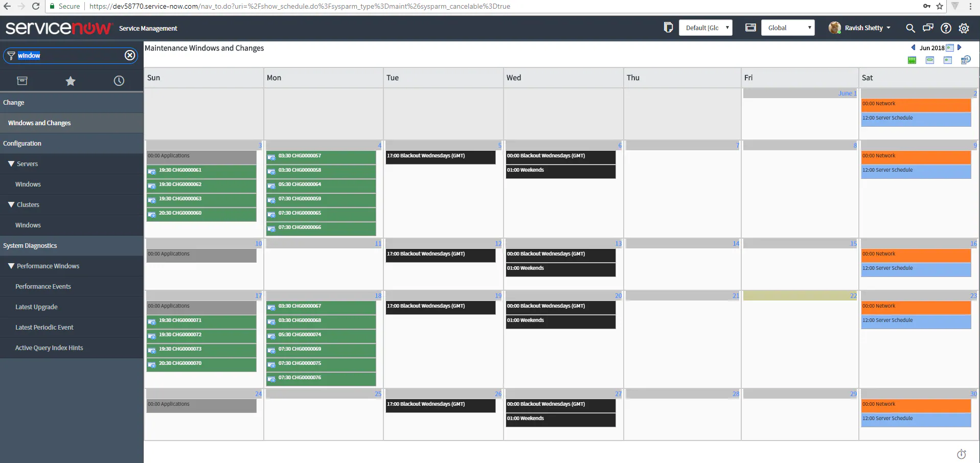
Task: Open help using the question mark icon
Action: [x=946, y=28]
